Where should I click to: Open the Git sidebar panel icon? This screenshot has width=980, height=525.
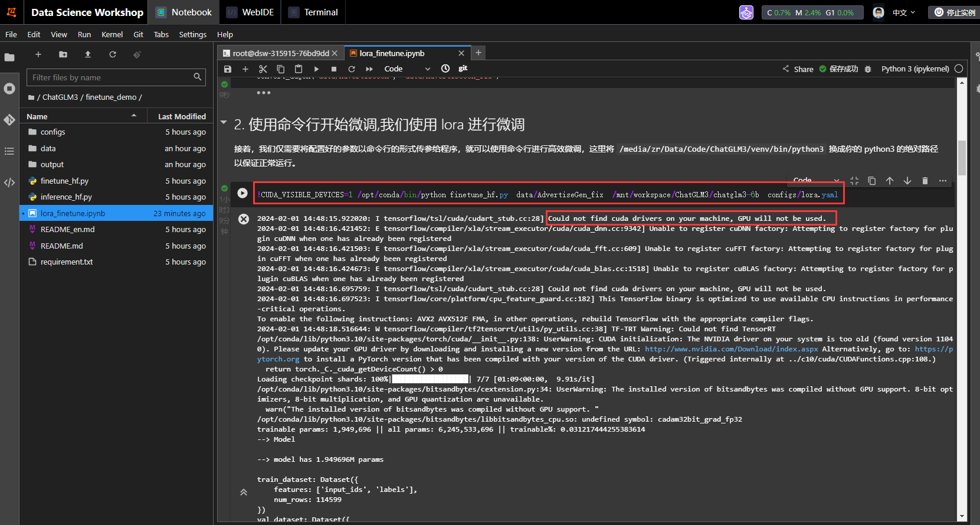(x=9, y=120)
